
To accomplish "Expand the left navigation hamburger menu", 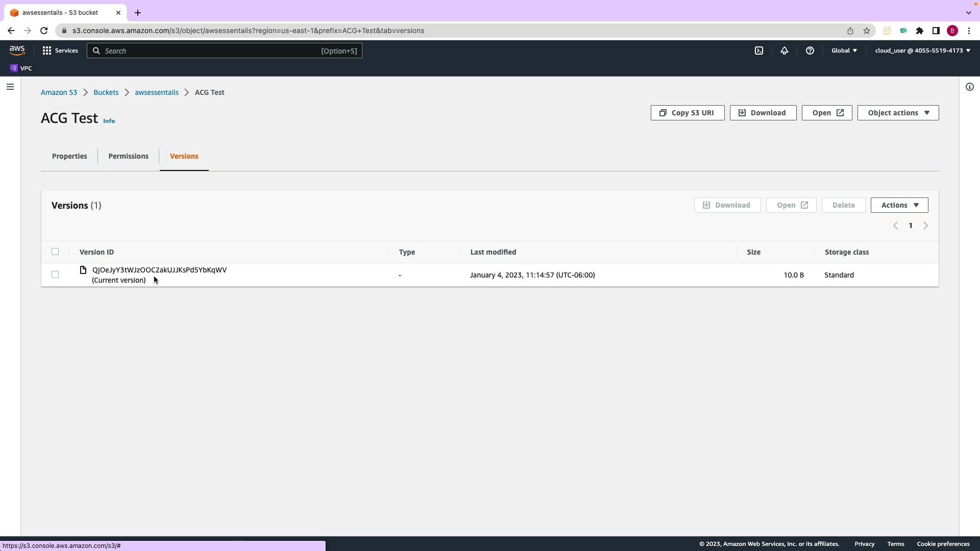I will click(x=10, y=87).
